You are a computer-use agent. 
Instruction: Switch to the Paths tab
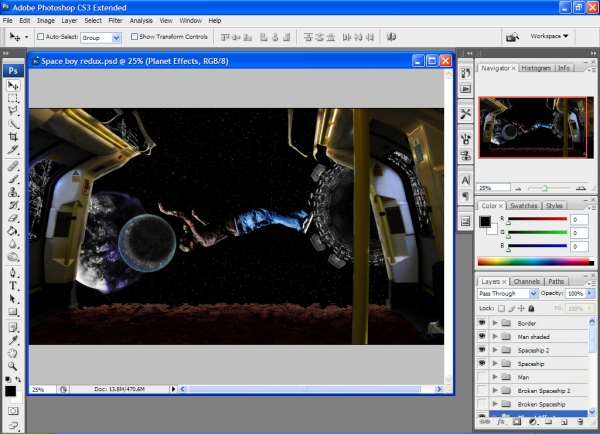[x=556, y=281]
